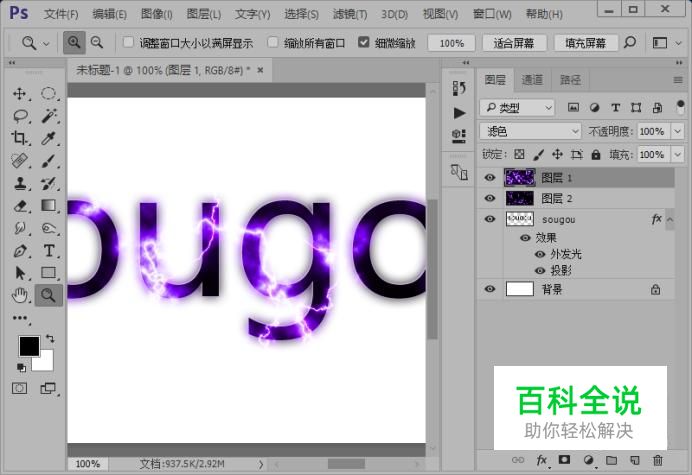This screenshot has height=475, width=692.
Task: Select the Eyedropper tool
Action: click(48, 139)
